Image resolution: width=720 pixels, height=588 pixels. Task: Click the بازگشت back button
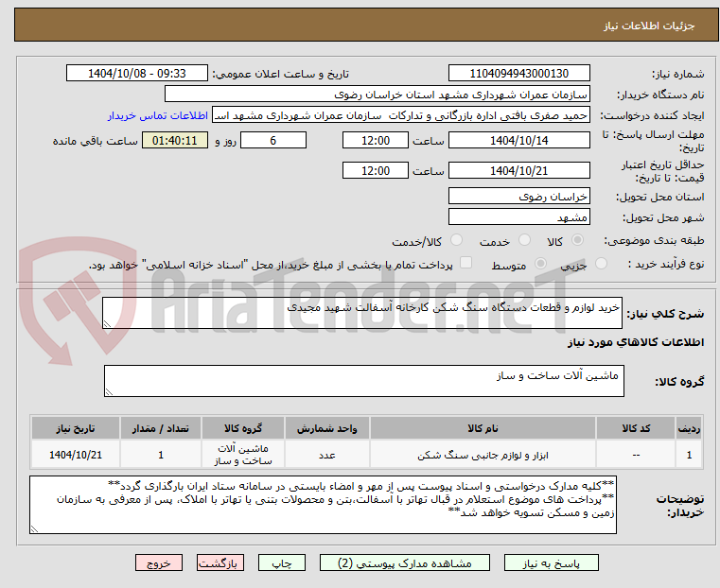220,562
